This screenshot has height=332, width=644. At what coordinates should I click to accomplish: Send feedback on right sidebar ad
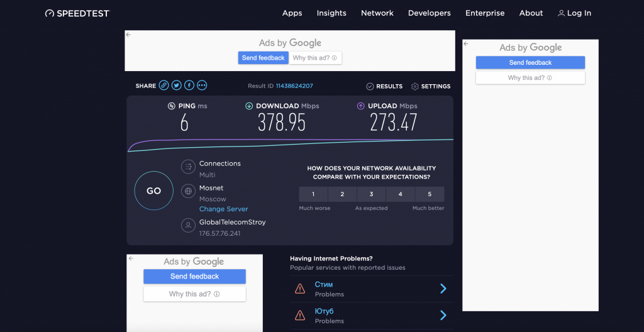tap(530, 62)
